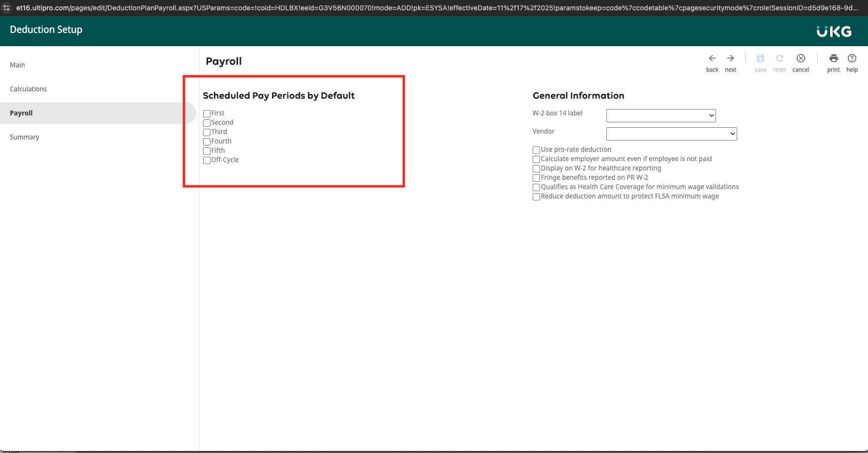This screenshot has height=453, width=868.
Task: Enable the Off-Cycle pay period checkbox
Action: click(207, 160)
